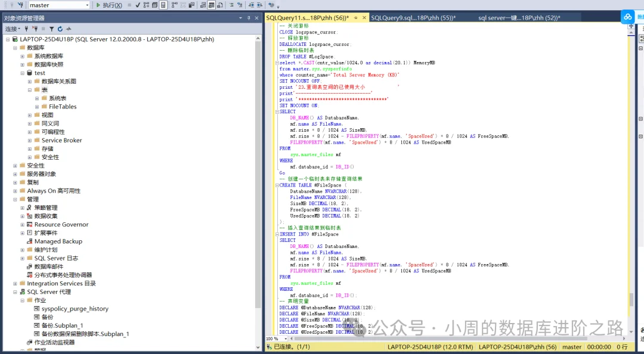The width and height of the screenshot is (644, 354).
Task: Click the results to grid icon
Action: (212, 5)
